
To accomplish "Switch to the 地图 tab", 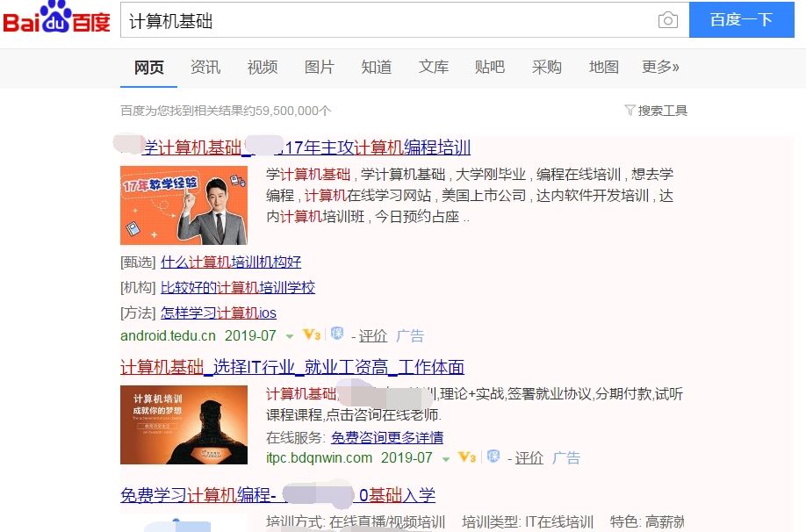I will 603,67.
